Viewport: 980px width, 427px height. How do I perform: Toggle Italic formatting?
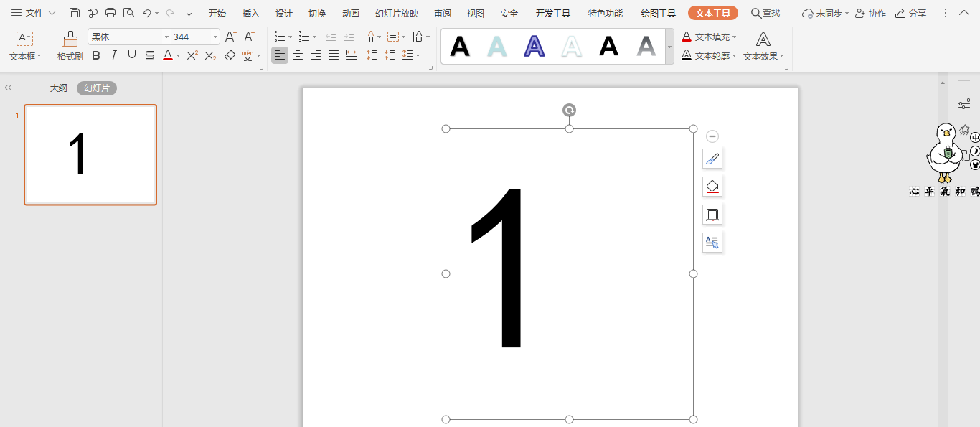pyautogui.click(x=113, y=55)
